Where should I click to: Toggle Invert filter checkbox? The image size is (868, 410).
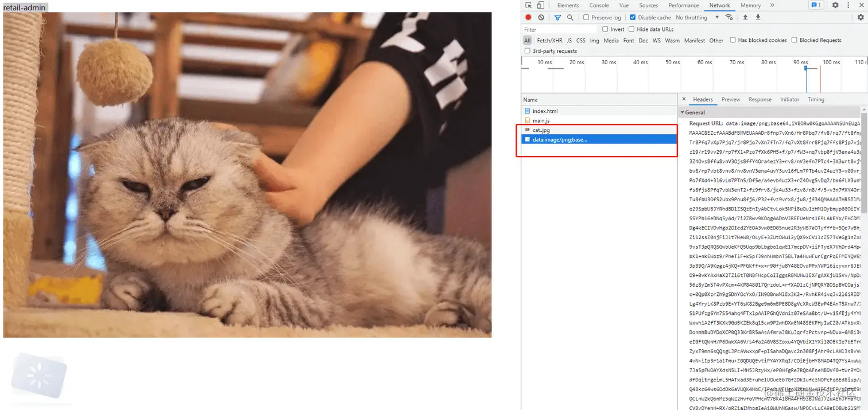605,29
